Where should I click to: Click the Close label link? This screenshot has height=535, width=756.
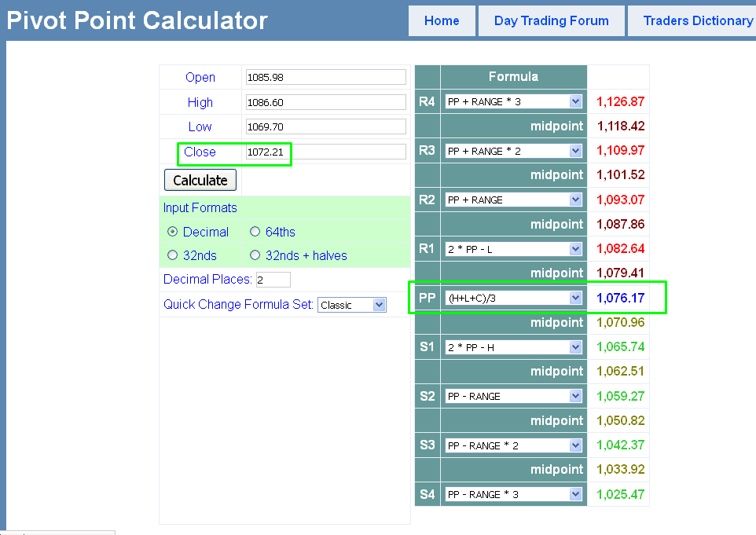(200, 152)
